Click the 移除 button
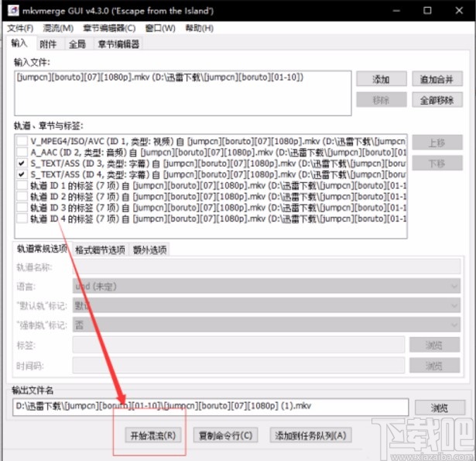Image resolution: width=476 pixels, height=461 pixels. [382, 100]
